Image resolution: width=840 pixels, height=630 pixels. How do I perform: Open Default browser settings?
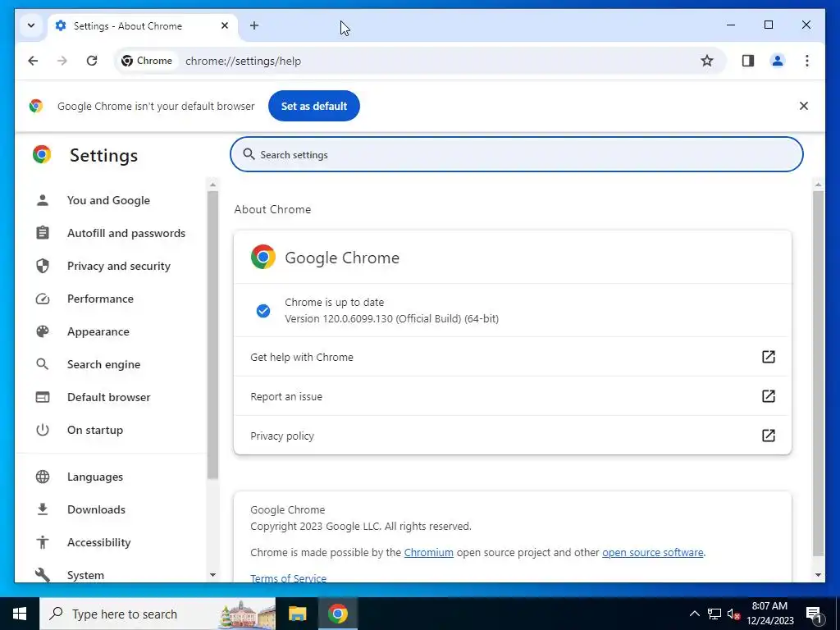[109, 397]
